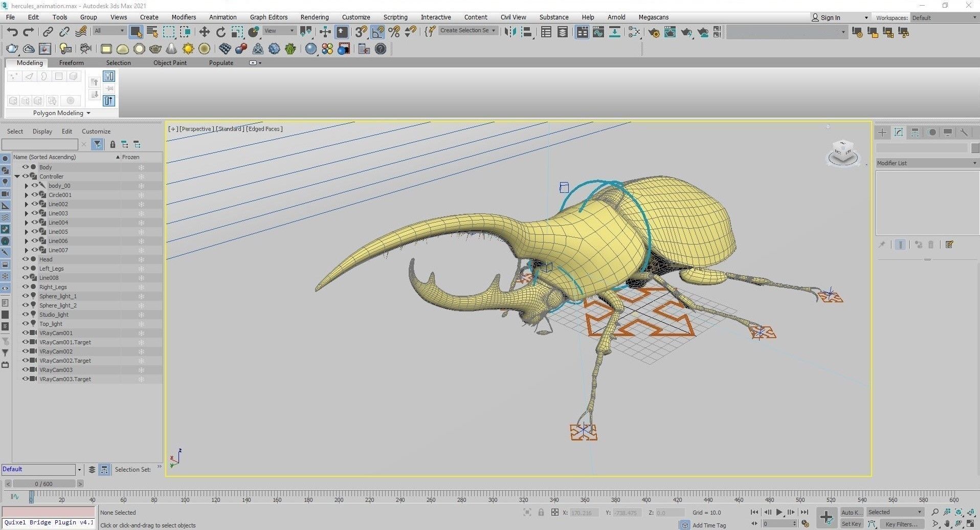Click the Perspective viewport label
This screenshot has height=530, width=980.
tap(196, 129)
